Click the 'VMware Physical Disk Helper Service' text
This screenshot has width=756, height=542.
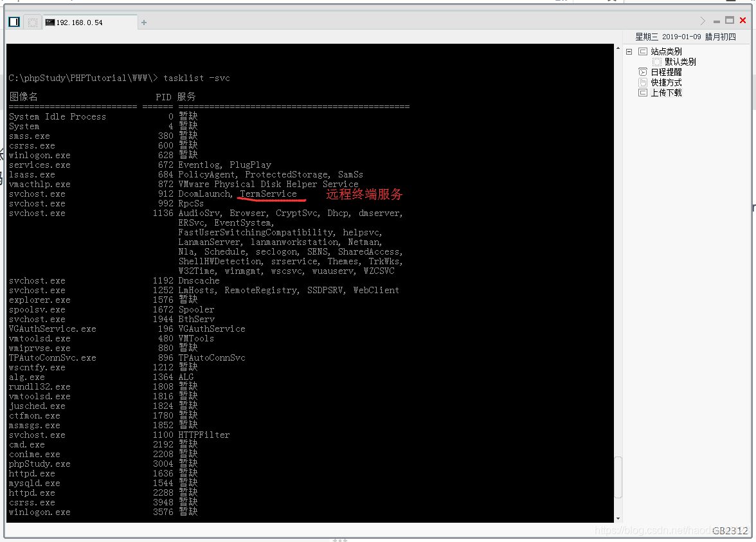[x=269, y=184]
